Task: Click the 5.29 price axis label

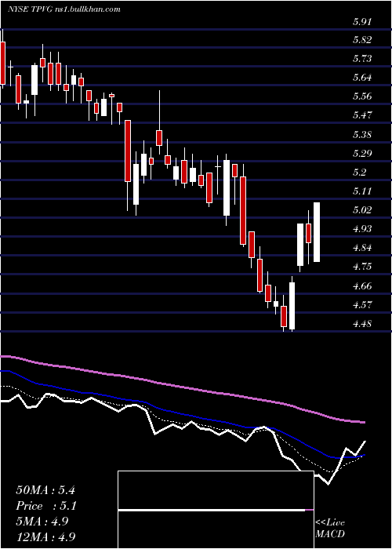Action: pyautogui.click(x=361, y=154)
